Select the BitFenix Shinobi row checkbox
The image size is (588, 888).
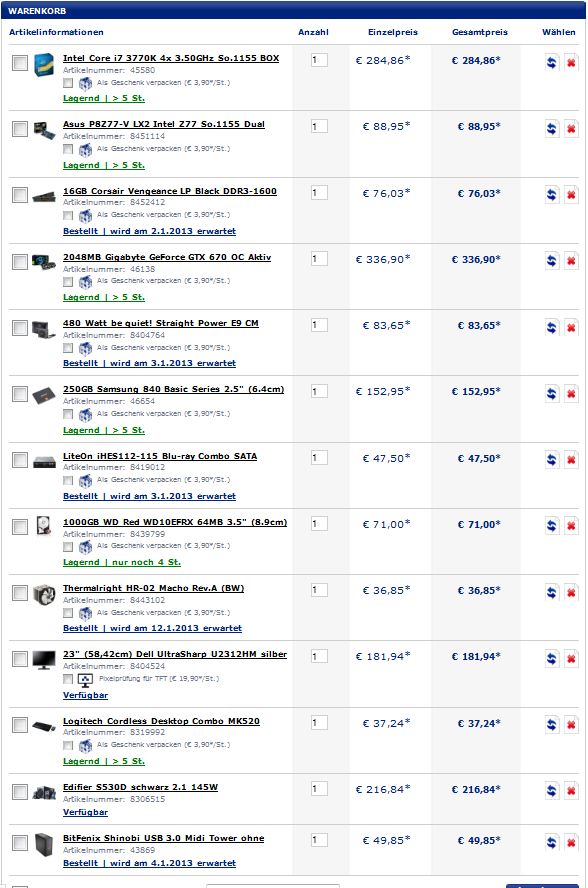pos(20,843)
